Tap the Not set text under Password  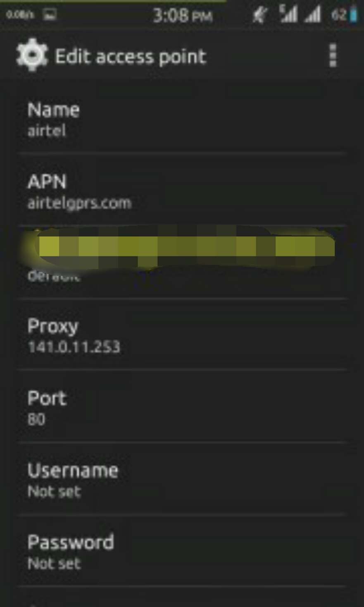click(54, 564)
